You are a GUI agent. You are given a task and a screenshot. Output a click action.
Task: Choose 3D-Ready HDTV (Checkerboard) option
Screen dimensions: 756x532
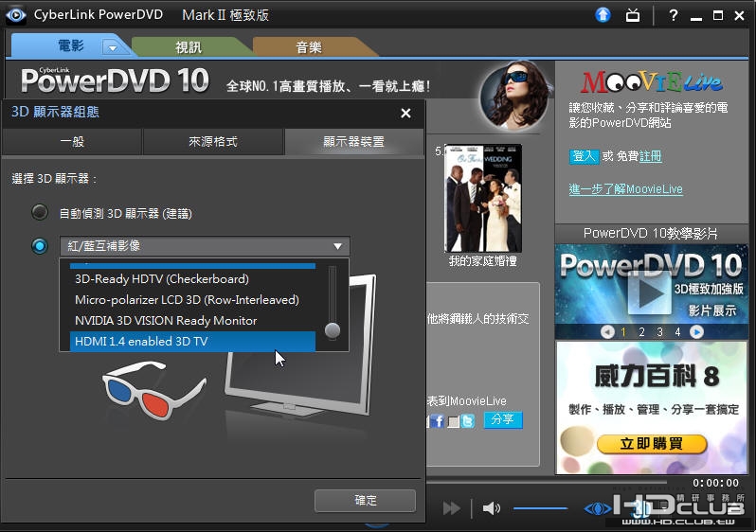(x=193, y=279)
